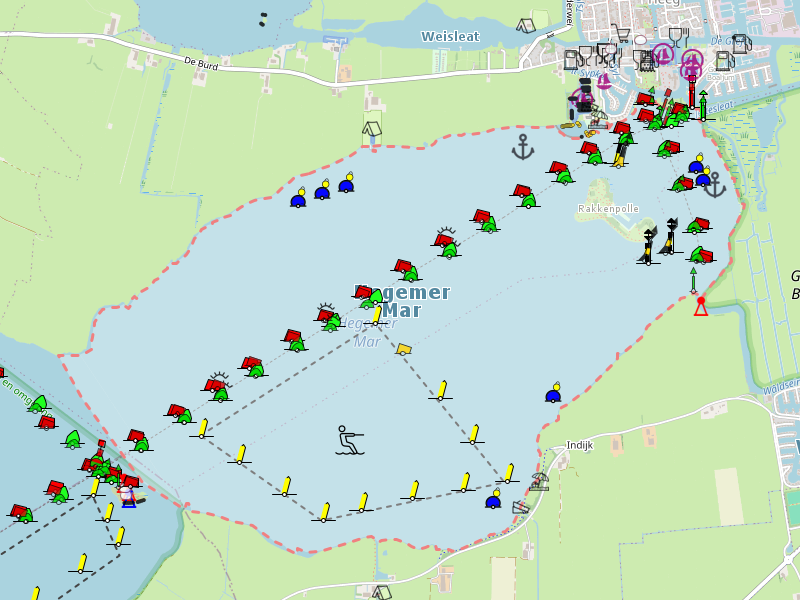Click the beach umbrella icon near Indijk

tap(540, 481)
